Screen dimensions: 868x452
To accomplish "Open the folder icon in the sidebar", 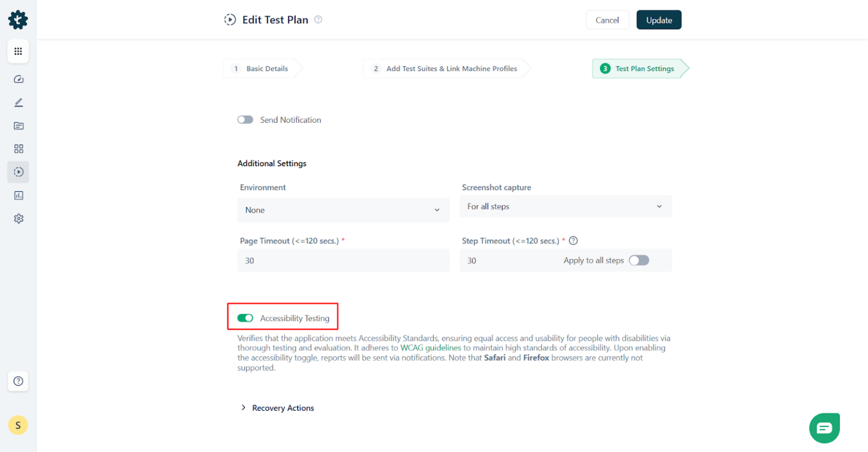I will tap(18, 126).
